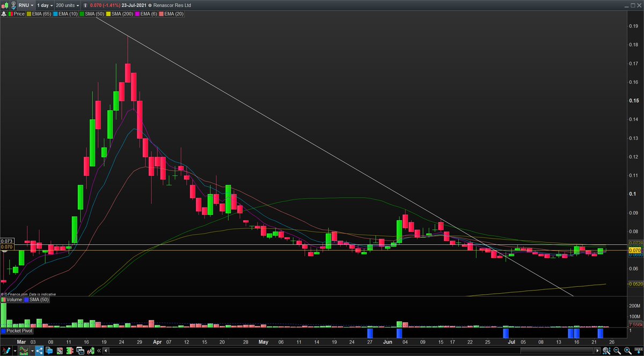
Task: Click the indicators wave chart icon
Action: tap(24, 350)
